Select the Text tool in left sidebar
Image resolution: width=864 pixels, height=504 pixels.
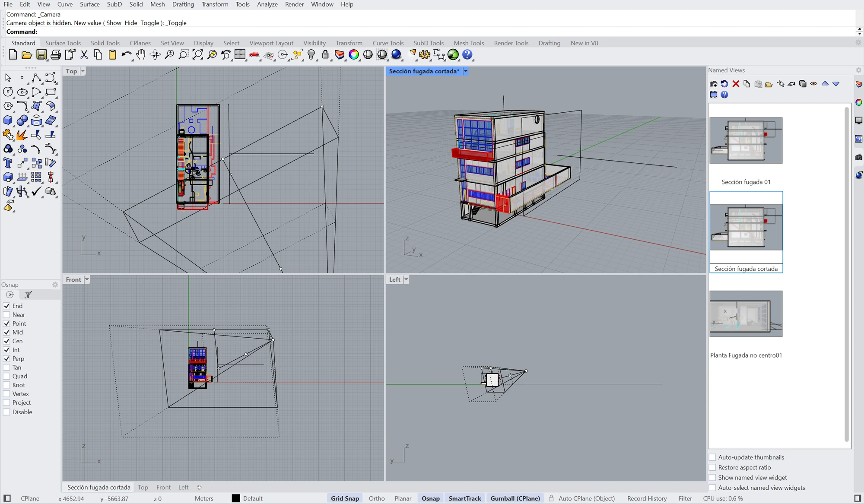pos(8,163)
